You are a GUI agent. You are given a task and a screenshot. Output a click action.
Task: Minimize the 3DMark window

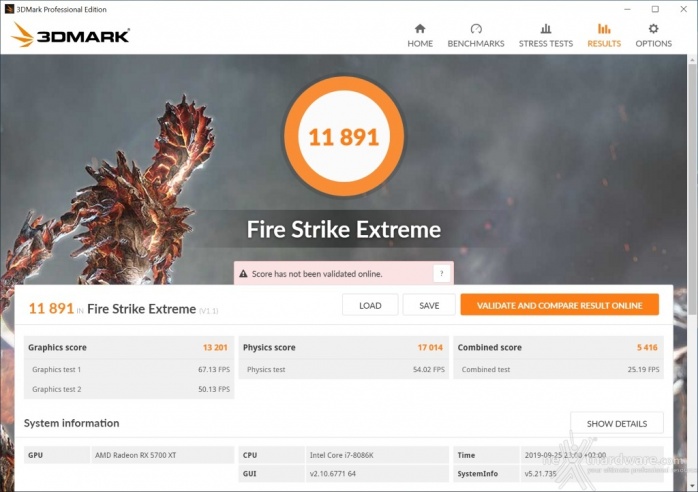(627, 9)
